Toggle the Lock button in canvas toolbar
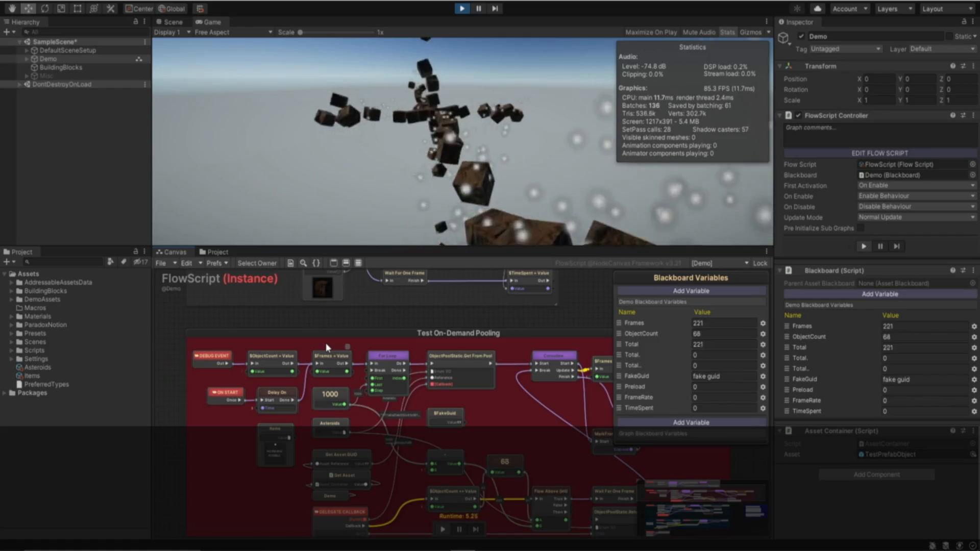Viewport: 980px width, 551px height. 760,263
